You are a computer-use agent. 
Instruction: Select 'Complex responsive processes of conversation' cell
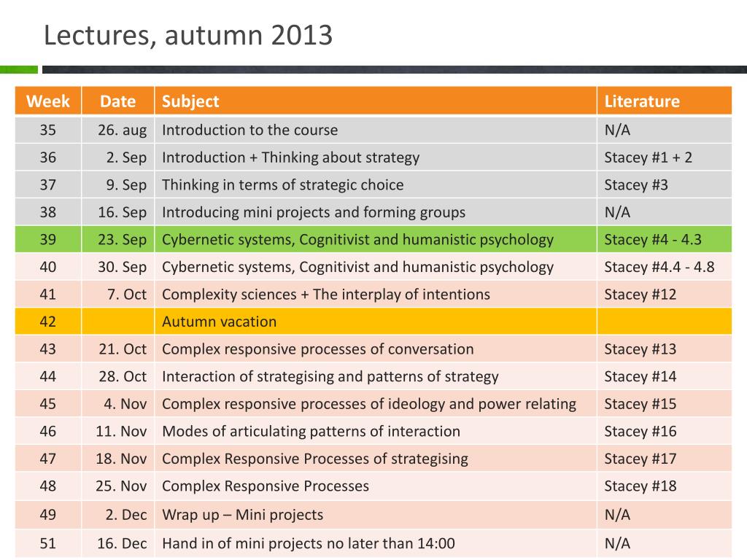[x=376, y=349]
